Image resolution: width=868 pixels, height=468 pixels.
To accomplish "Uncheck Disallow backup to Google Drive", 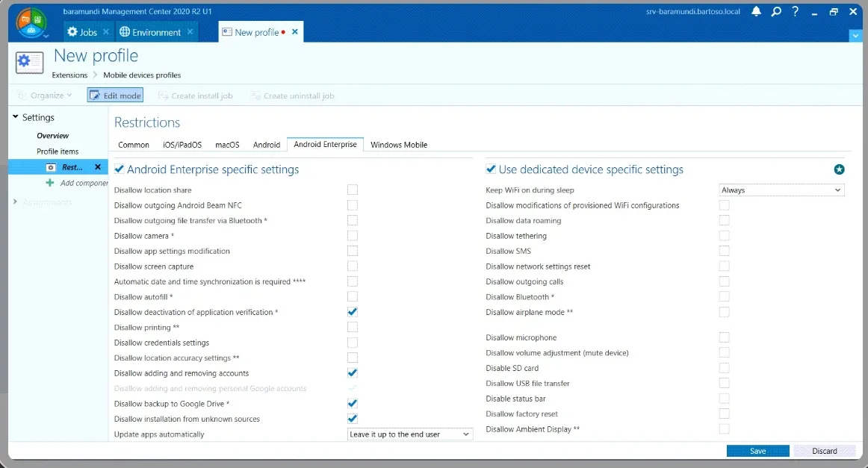I will (352, 403).
